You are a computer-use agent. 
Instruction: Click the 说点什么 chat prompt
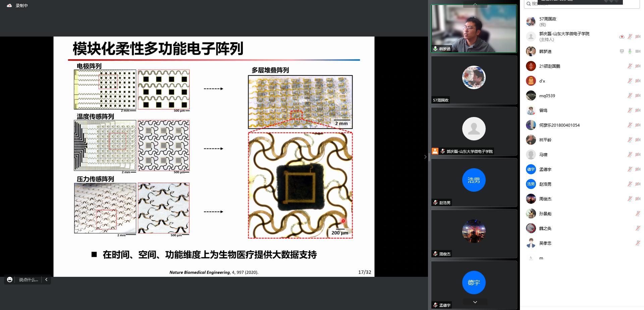point(28,280)
